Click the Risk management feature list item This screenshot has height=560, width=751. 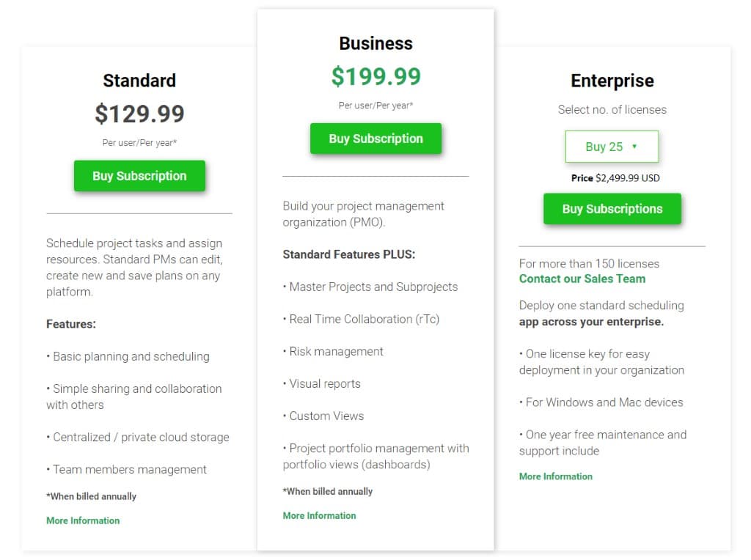pyautogui.click(x=334, y=351)
